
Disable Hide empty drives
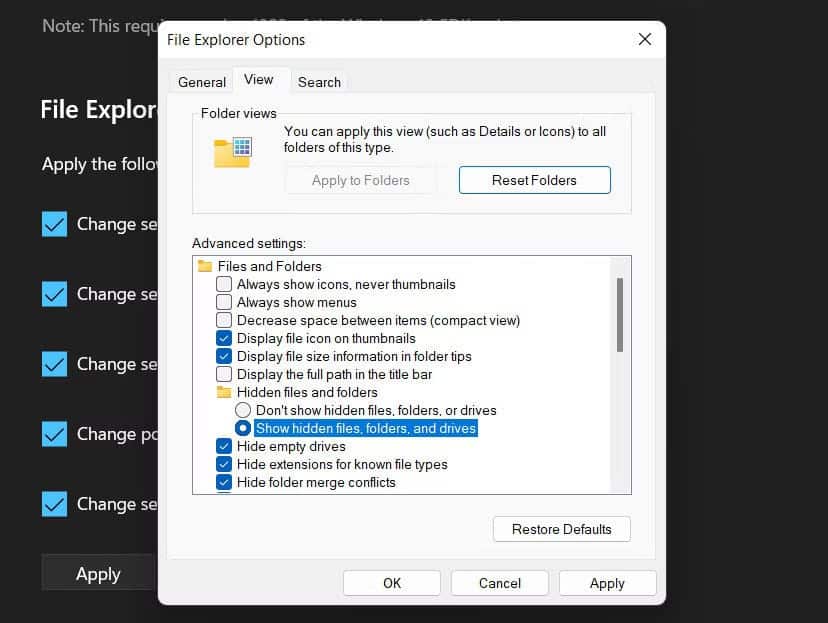pos(223,446)
